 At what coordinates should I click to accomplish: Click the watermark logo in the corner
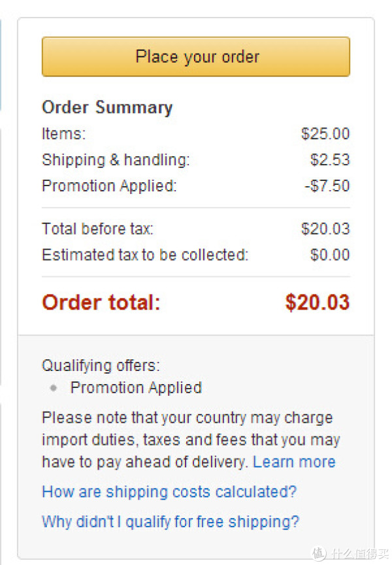(x=350, y=553)
